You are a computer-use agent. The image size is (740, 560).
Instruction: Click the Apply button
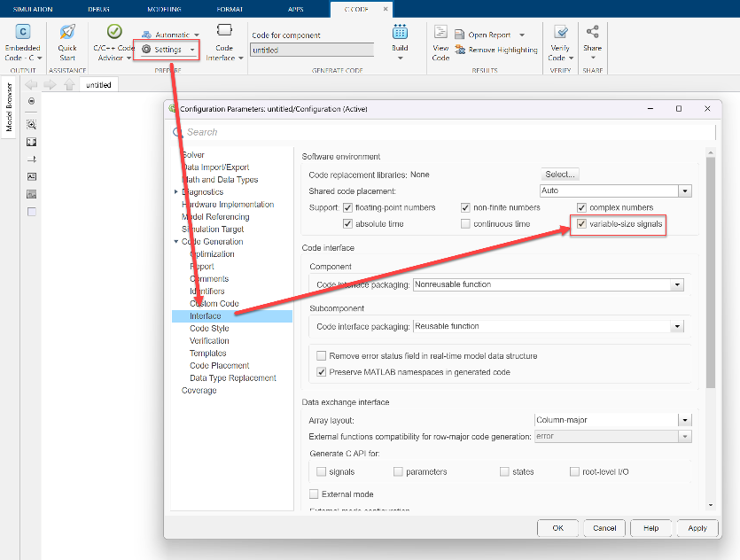coord(697,528)
